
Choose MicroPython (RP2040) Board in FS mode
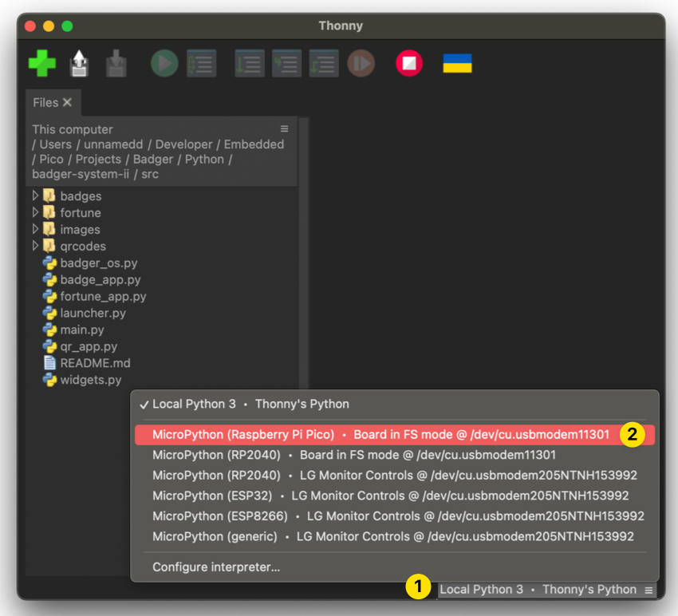coord(394,455)
